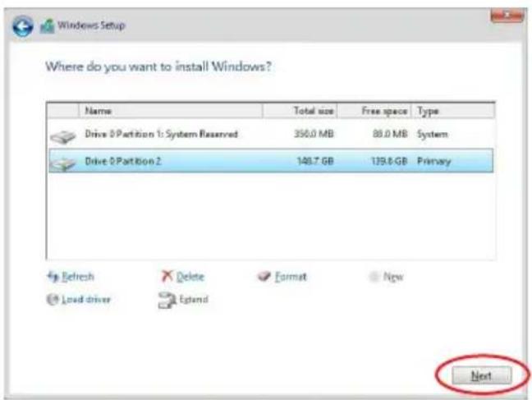Select the Drive 0 Partition 2 row
The height and width of the screenshot is (400, 532).
pyautogui.click(x=271, y=161)
